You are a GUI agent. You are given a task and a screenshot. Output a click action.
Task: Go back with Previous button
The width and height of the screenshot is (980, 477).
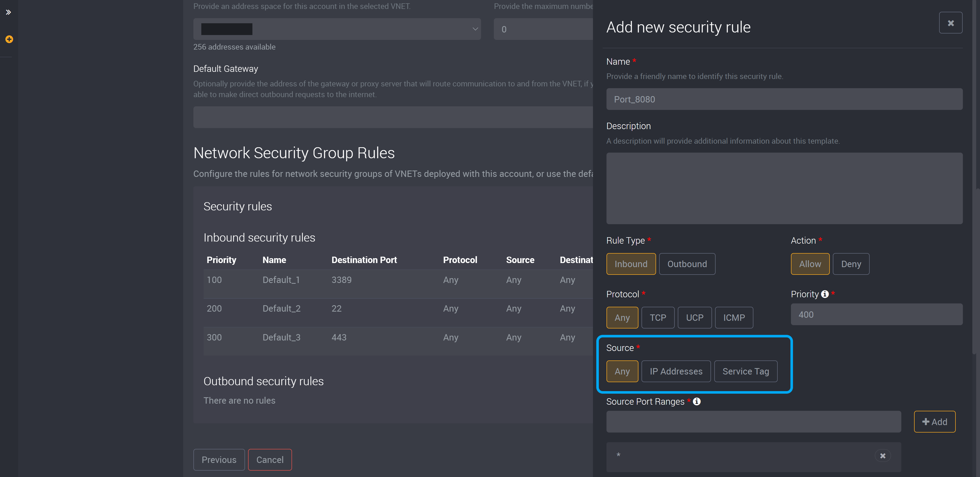coord(219,459)
